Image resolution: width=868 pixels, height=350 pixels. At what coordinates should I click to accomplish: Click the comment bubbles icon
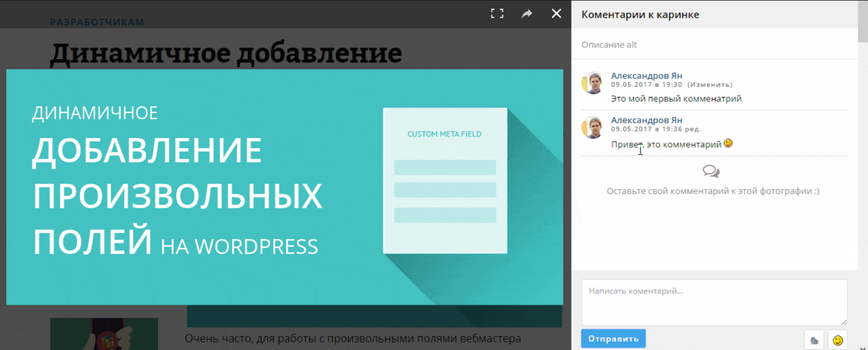(x=711, y=171)
